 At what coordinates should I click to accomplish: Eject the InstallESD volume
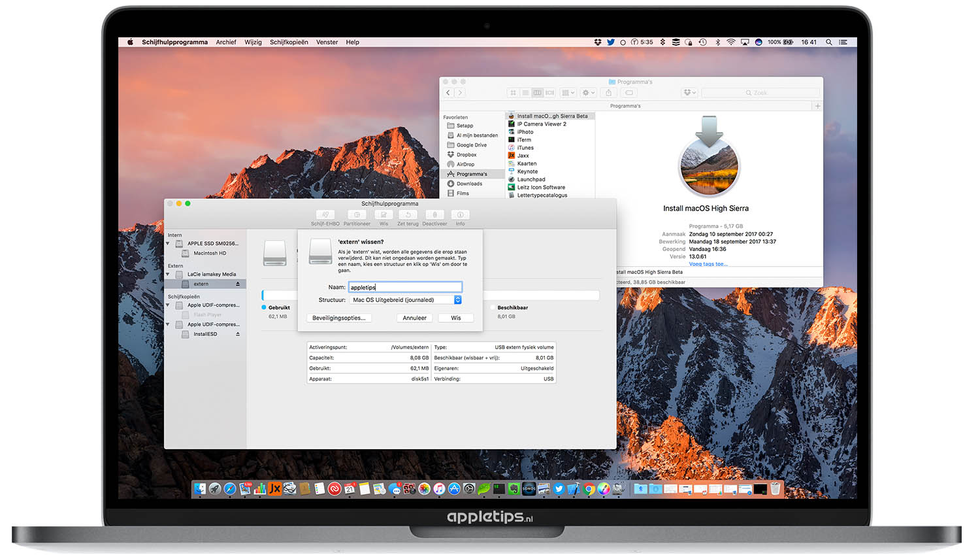pyautogui.click(x=238, y=334)
